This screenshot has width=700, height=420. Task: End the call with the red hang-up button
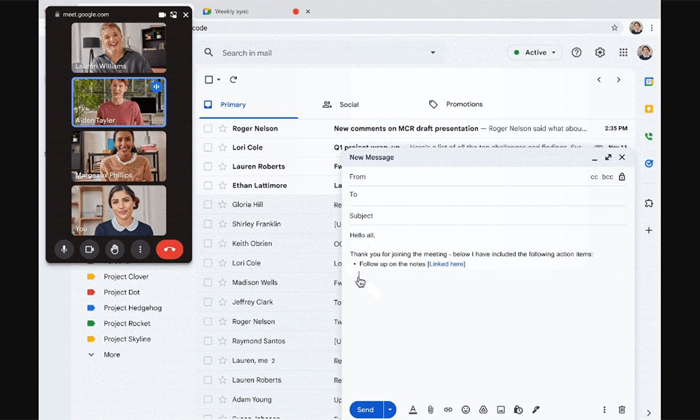(x=170, y=249)
